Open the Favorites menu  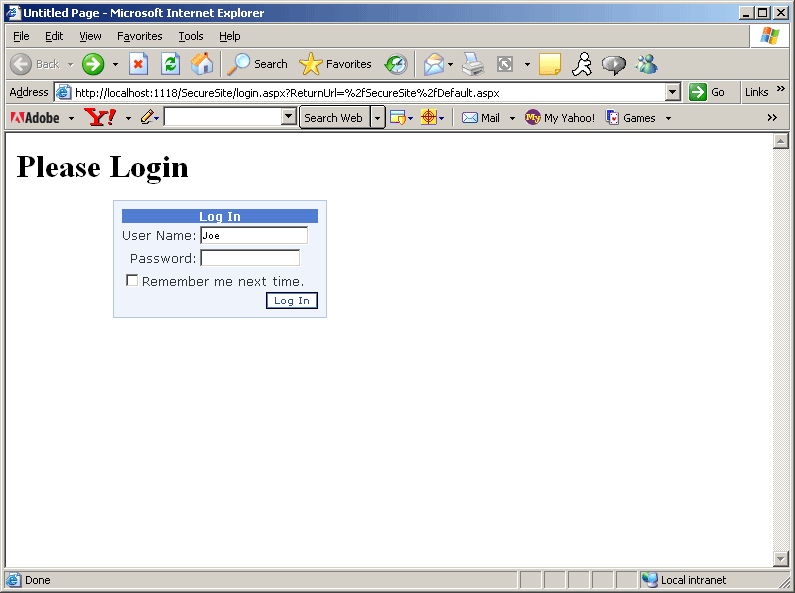coord(139,36)
